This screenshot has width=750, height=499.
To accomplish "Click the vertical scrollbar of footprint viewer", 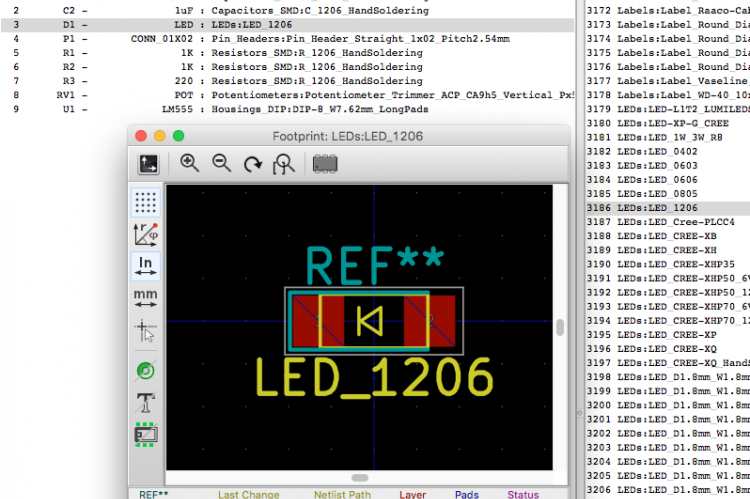I will (560, 327).
